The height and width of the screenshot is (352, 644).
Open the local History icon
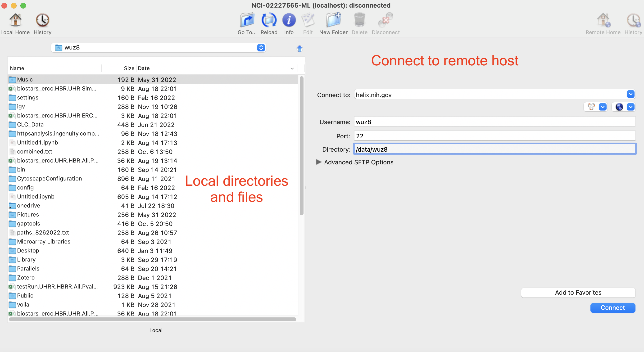click(42, 20)
